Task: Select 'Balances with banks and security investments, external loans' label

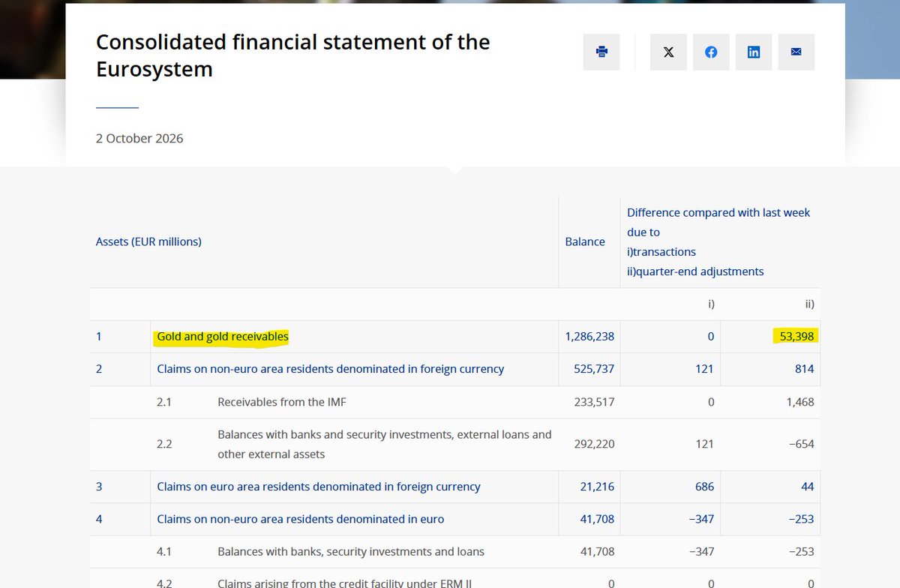Action: click(385, 444)
